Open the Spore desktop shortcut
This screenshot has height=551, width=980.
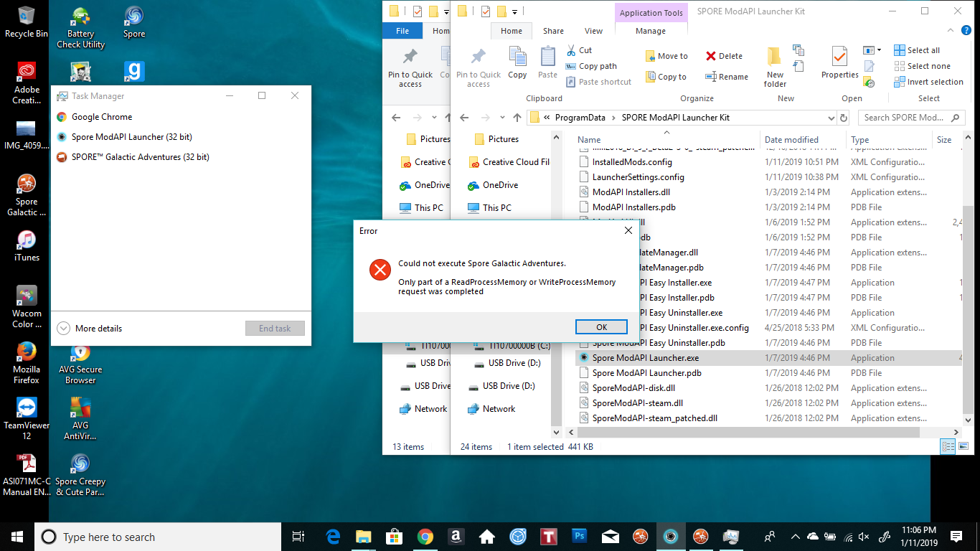click(134, 22)
